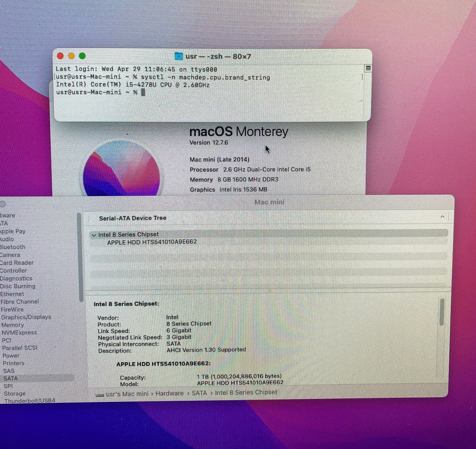Open Ethernet in the sidebar
The width and height of the screenshot is (476, 449).
(12, 294)
